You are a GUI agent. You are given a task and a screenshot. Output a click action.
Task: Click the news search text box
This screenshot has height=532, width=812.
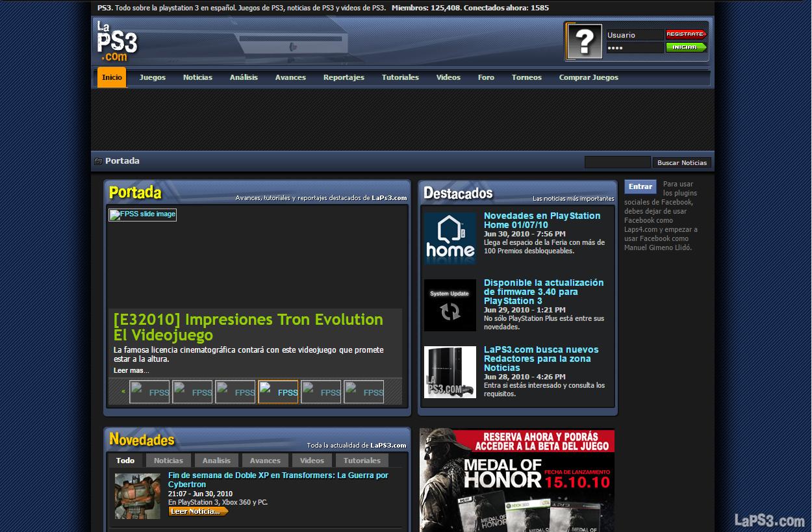617,162
